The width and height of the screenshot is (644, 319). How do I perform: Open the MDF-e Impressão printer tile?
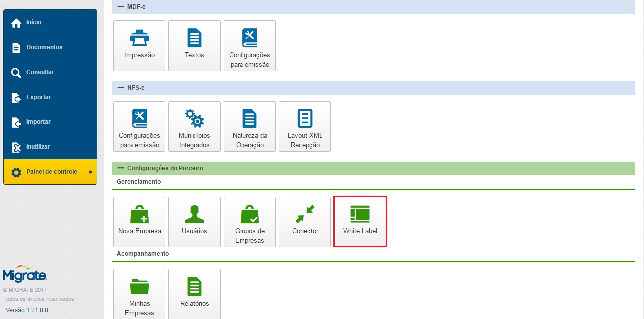click(x=139, y=45)
